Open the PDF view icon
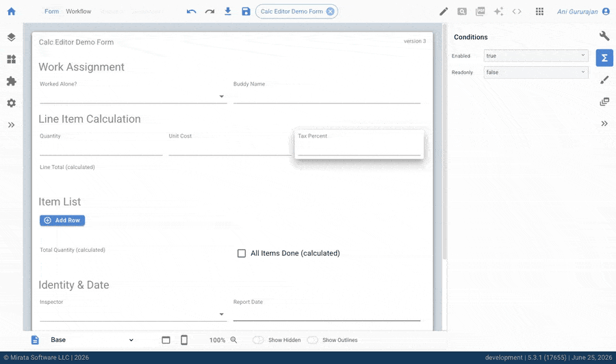This screenshot has width=616, height=364. (x=480, y=12)
